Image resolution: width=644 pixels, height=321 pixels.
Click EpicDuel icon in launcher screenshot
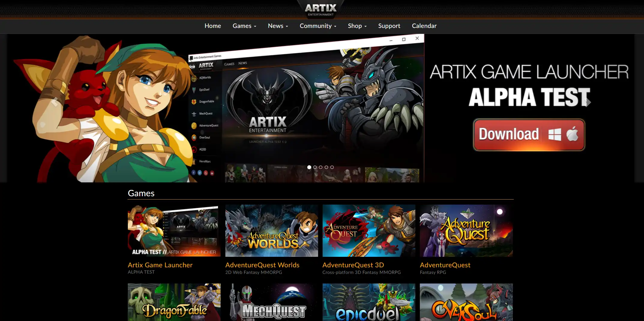click(194, 90)
